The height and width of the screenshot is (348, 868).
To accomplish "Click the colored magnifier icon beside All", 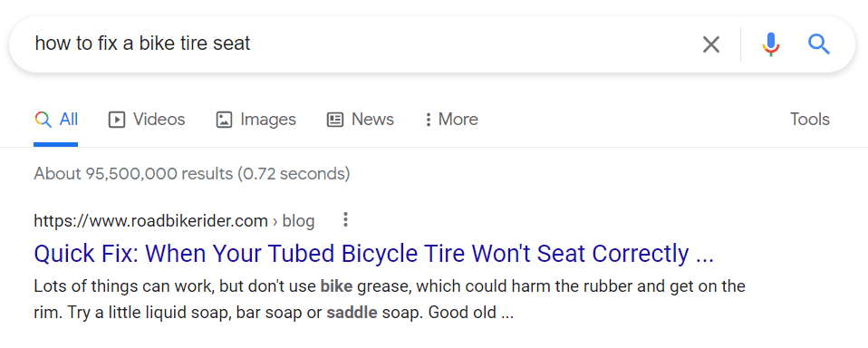I will (x=43, y=120).
